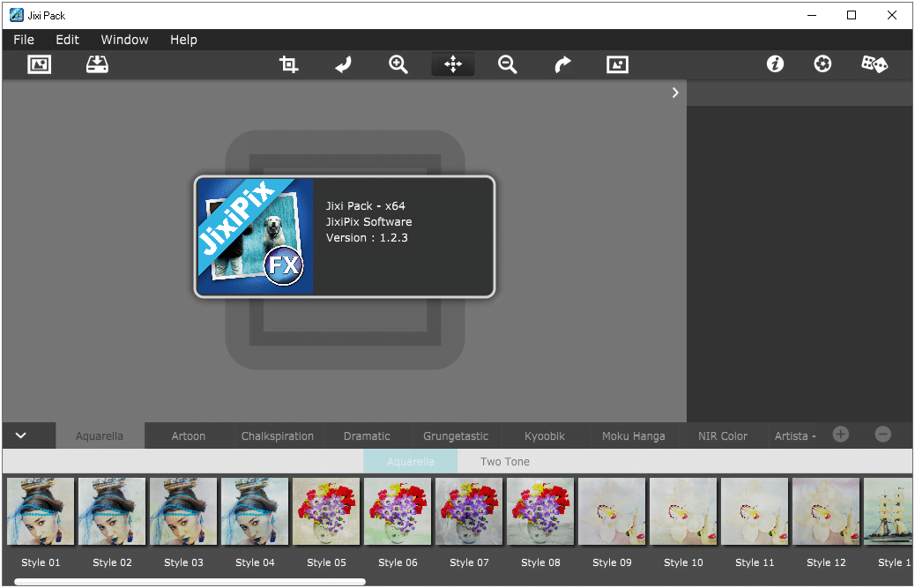Select the Aquarella sub-style tab
Image resolution: width=915 pixels, height=588 pixels.
(410, 461)
